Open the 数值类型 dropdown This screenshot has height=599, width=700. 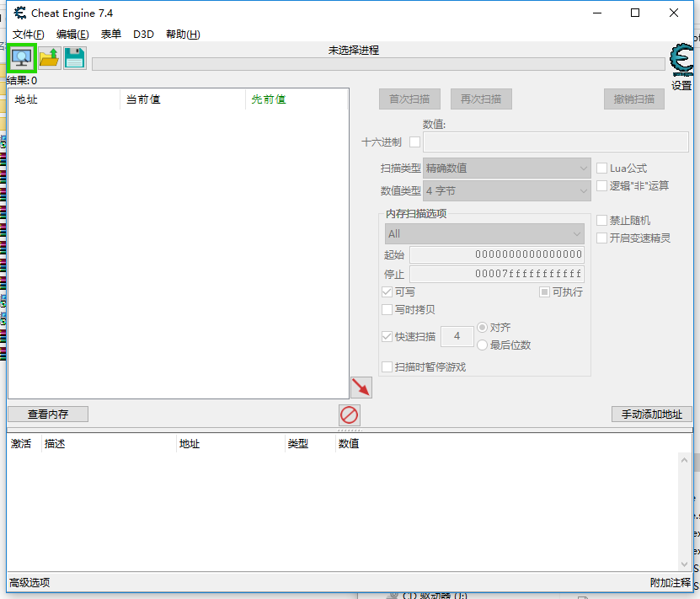(507, 191)
